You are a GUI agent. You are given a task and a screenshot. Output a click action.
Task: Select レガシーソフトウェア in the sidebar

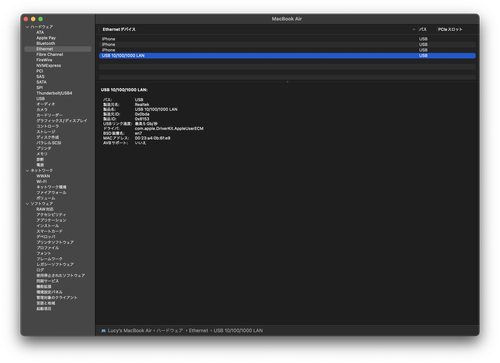55,264
